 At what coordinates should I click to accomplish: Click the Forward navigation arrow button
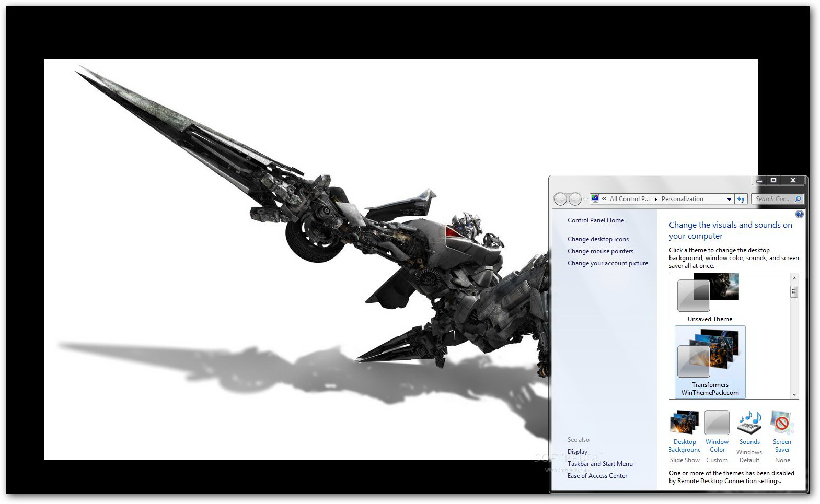pos(574,199)
